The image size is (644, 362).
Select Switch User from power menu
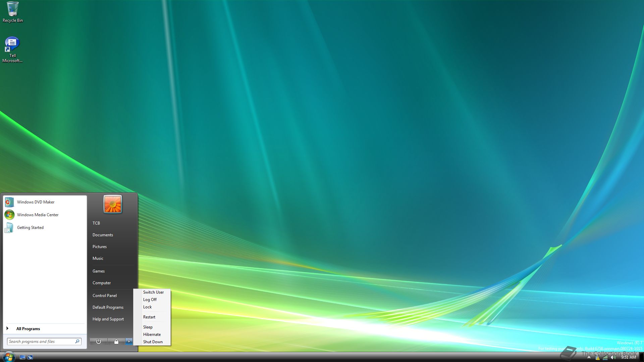pos(153,292)
